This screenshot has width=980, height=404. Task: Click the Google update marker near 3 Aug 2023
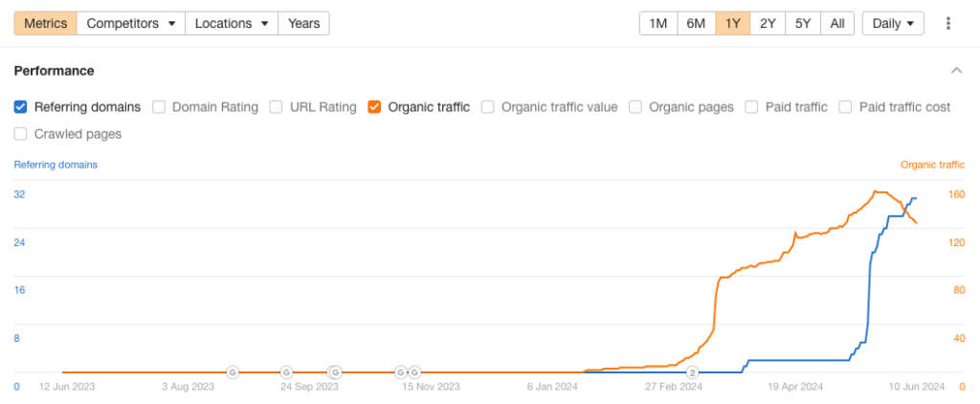pos(232,371)
